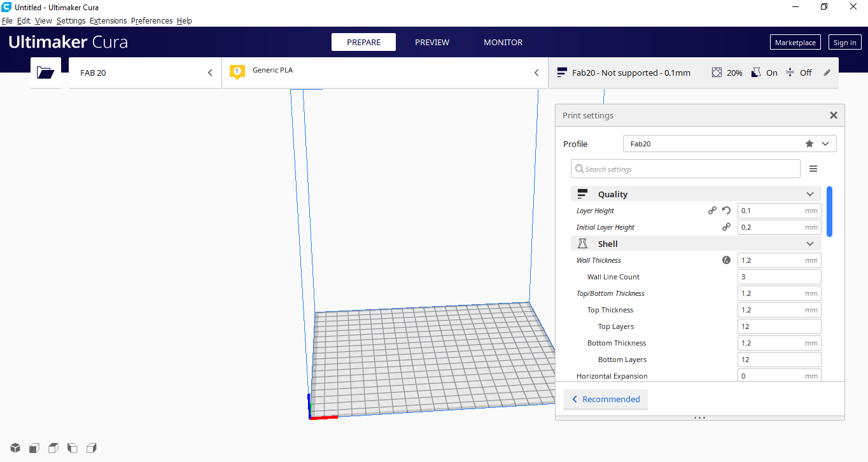
Task: Click the link icon for Initial Layer Height
Action: [x=726, y=227]
